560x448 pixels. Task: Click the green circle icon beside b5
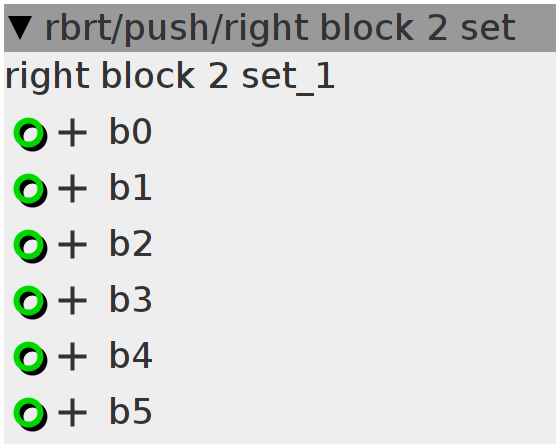tap(30, 414)
